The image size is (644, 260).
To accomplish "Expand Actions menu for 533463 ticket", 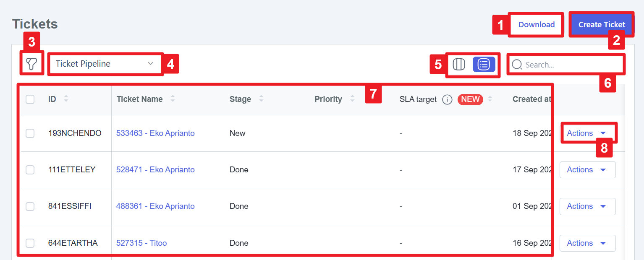I will coord(587,133).
